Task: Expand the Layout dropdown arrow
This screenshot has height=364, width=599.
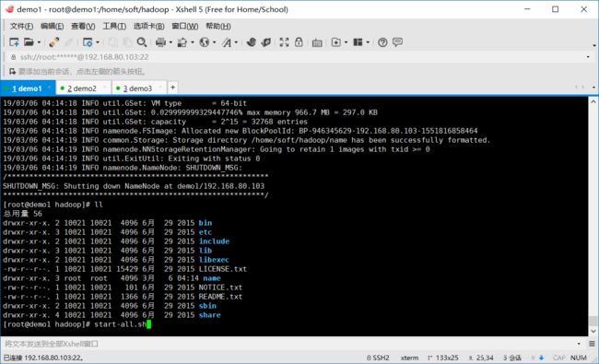Action: pyautogui.click(x=368, y=42)
